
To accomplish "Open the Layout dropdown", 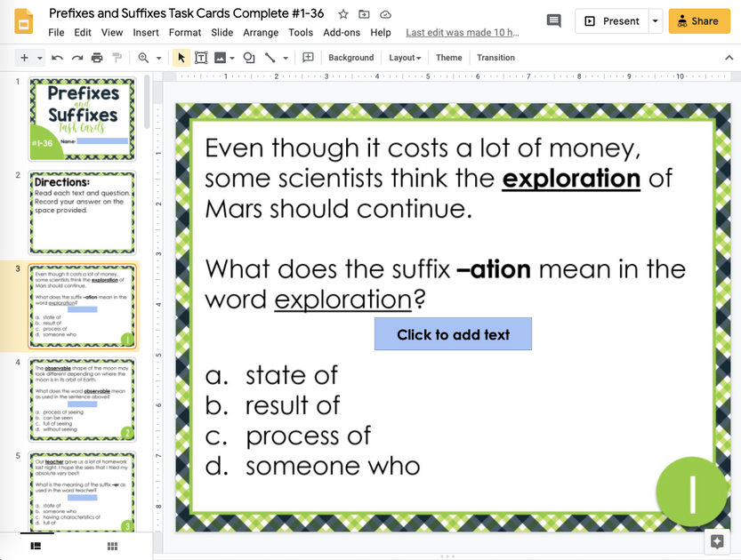I will [405, 58].
